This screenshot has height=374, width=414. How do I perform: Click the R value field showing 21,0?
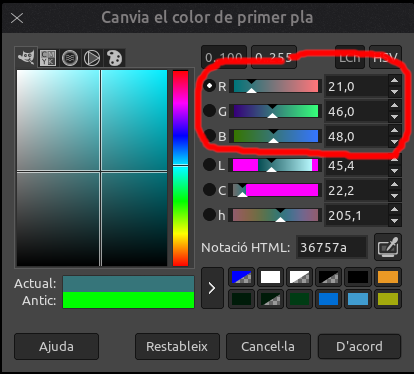tap(356, 87)
